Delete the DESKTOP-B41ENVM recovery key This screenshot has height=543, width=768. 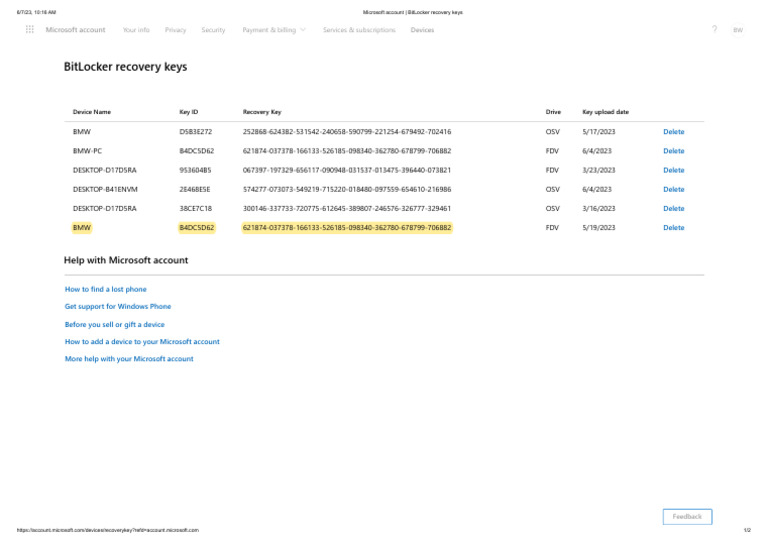pyautogui.click(x=673, y=189)
